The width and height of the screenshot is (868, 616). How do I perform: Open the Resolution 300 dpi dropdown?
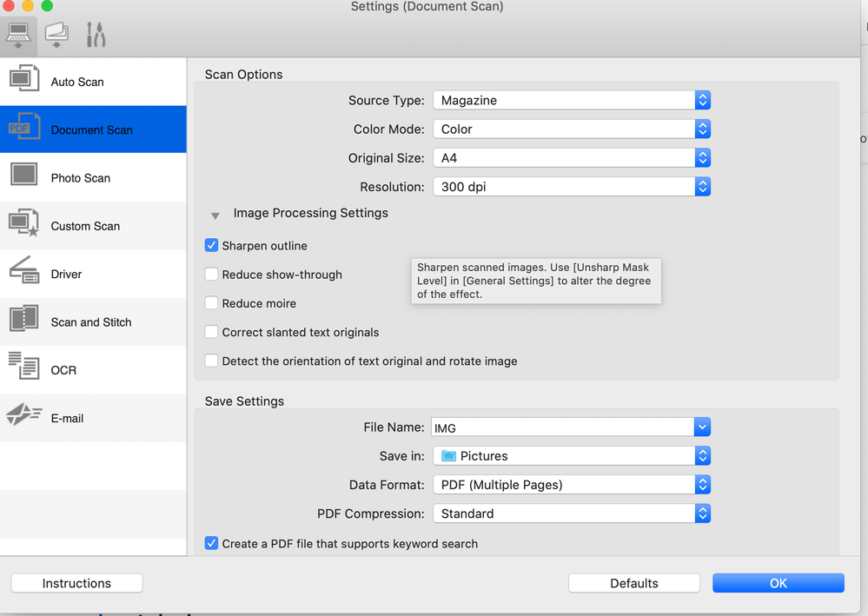[572, 187]
